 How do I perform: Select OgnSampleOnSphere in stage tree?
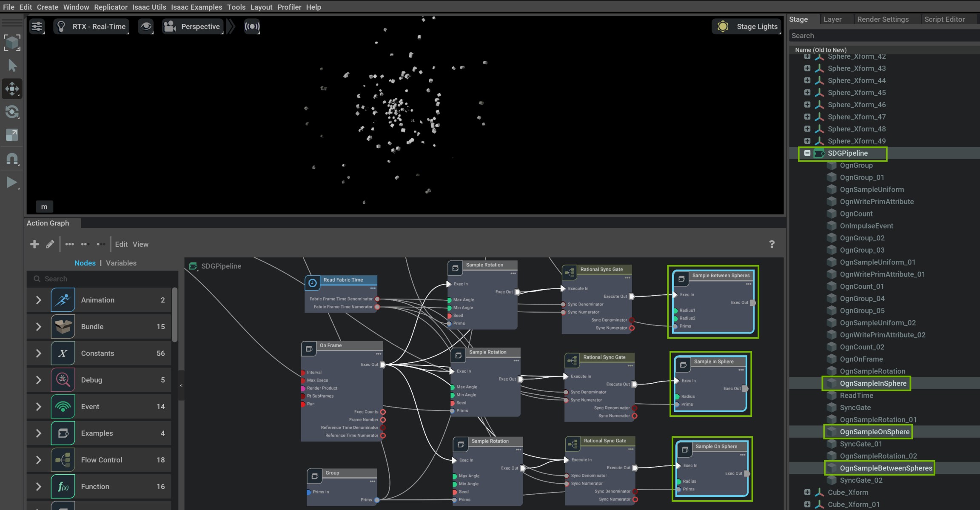(875, 432)
